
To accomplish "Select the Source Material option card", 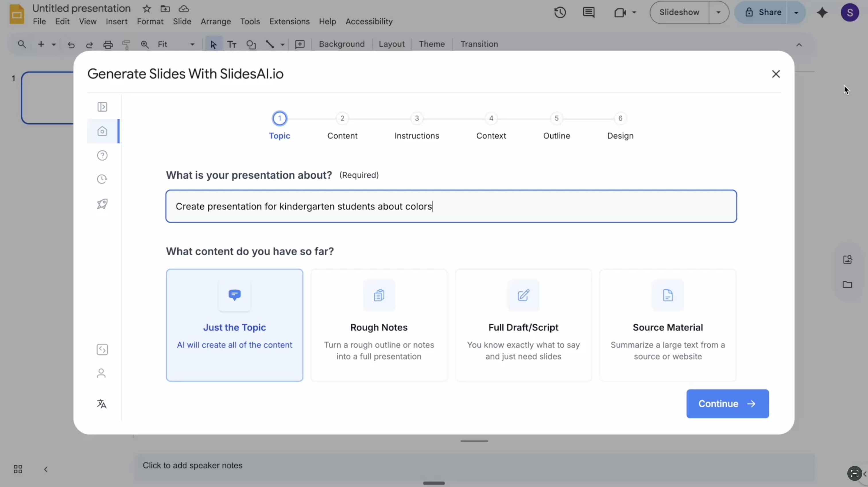I will point(668,325).
